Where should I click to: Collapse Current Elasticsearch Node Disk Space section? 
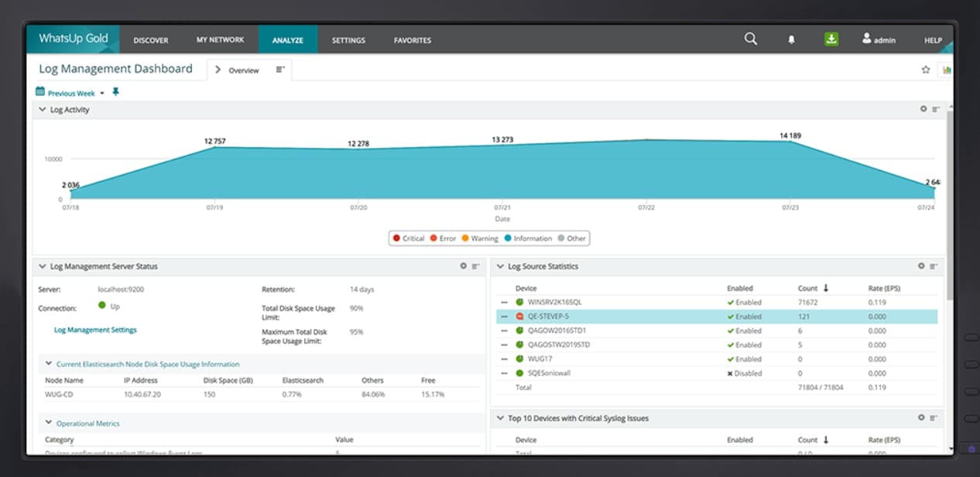tap(49, 363)
